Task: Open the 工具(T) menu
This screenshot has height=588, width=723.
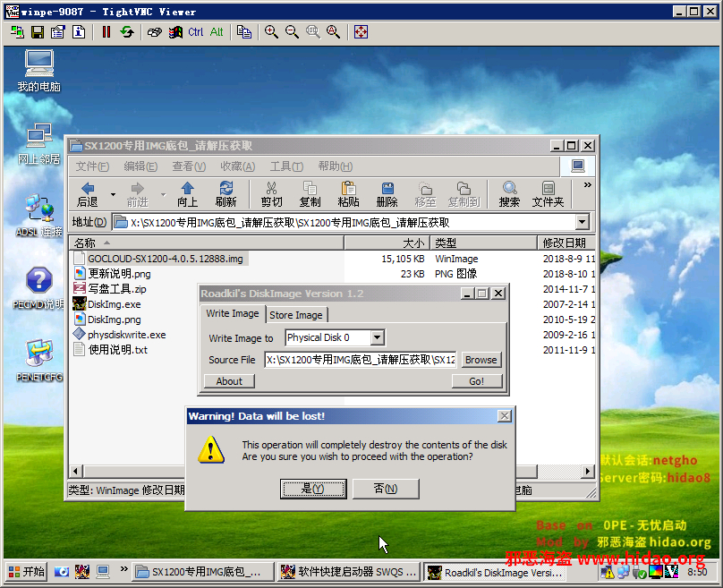Action: point(286,166)
